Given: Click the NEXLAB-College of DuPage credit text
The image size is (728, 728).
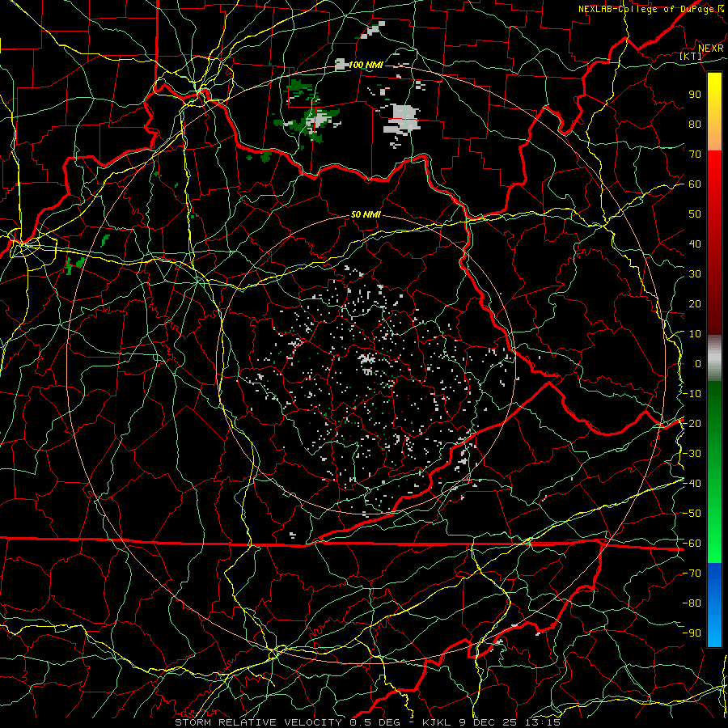Looking at the screenshot, I should (646, 9).
